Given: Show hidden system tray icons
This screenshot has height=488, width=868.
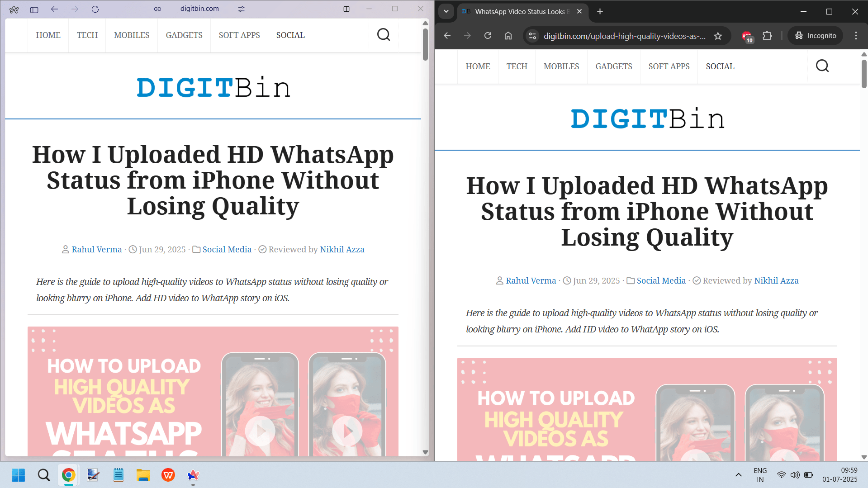Looking at the screenshot, I should 739,475.
